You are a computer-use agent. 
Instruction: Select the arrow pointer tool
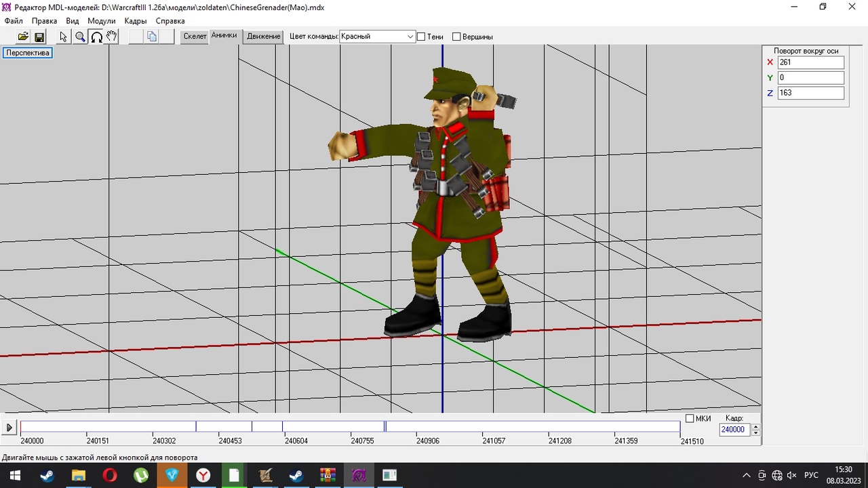[64, 37]
